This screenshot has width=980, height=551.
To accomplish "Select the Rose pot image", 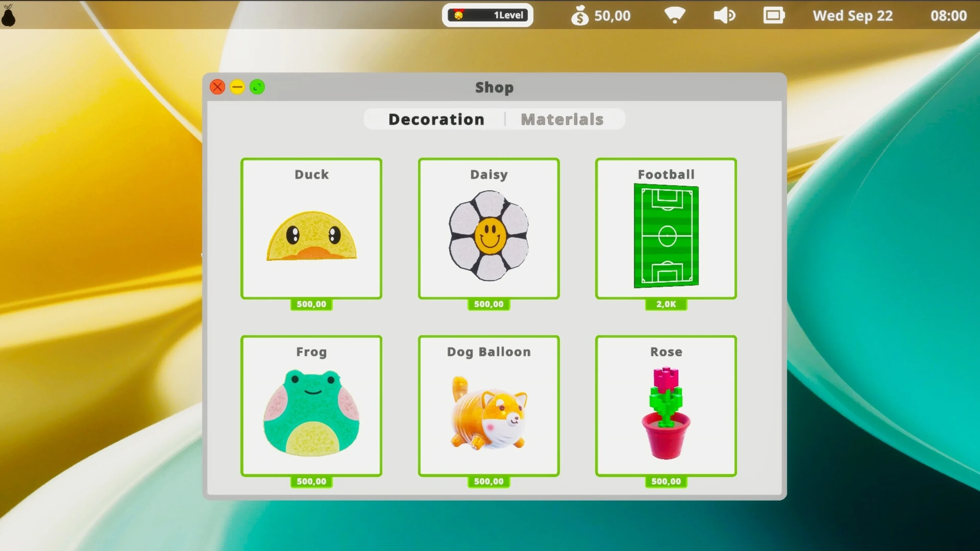I will [666, 412].
